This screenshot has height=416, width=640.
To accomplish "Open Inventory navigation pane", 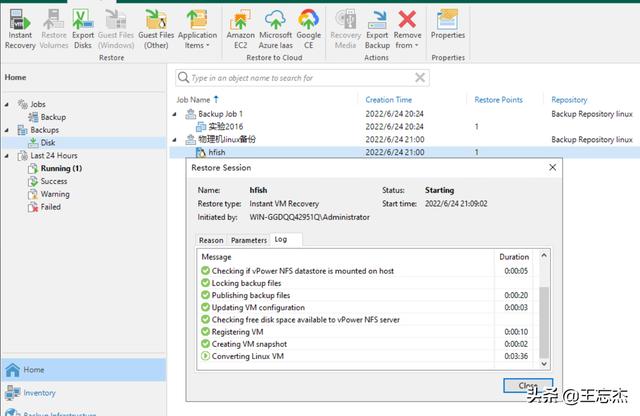I will tap(84, 393).
